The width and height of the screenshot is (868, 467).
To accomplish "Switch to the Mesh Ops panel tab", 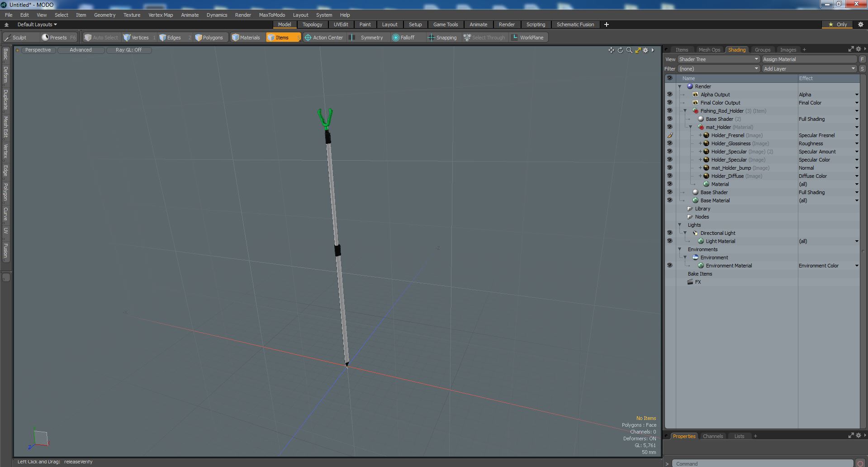I will pos(709,50).
